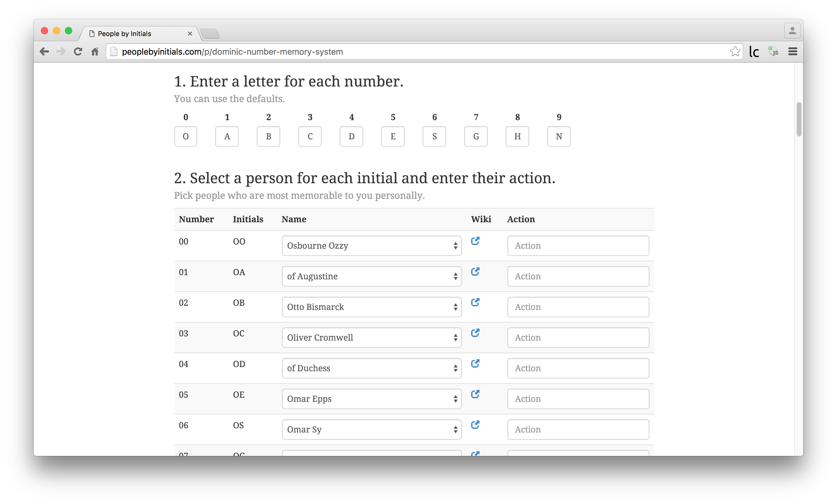Click the number input field showing O
This screenshot has width=837, height=504.
point(186,135)
